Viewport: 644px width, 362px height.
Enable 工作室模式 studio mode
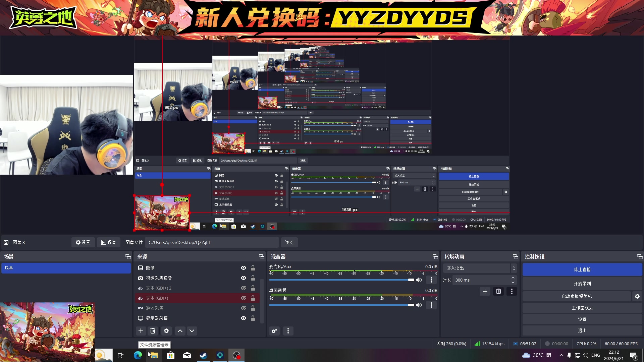[x=582, y=308]
